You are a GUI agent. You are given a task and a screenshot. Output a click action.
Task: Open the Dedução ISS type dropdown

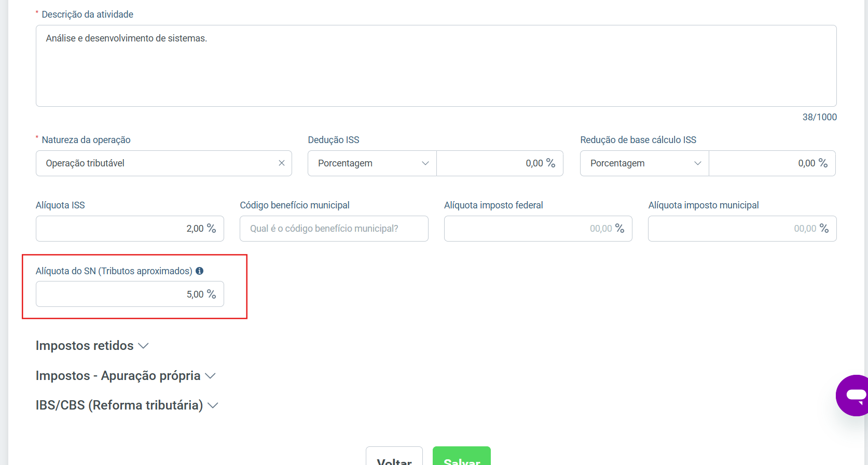(373, 163)
